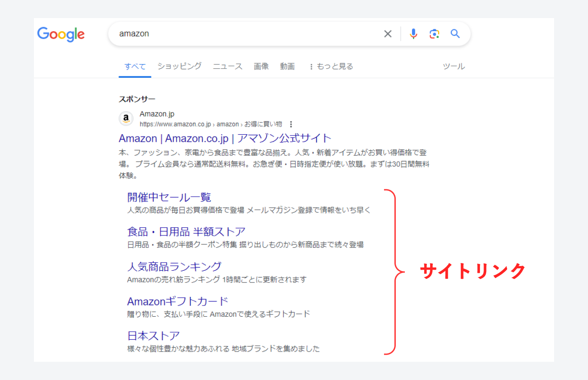This screenshot has height=380, width=588.
Task: Clear the search box with X icon
Action: click(x=388, y=34)
